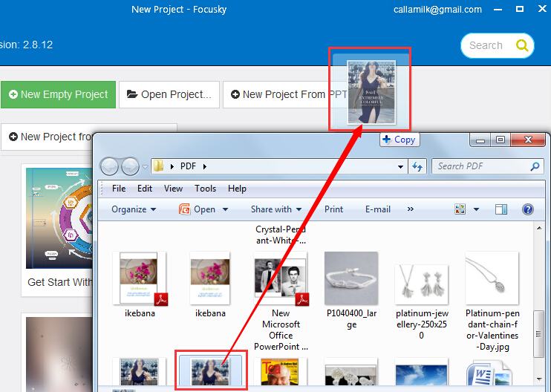Maximize the Explorer window
Viewport: 551px width, 392px height.
(x=501, y=140)
